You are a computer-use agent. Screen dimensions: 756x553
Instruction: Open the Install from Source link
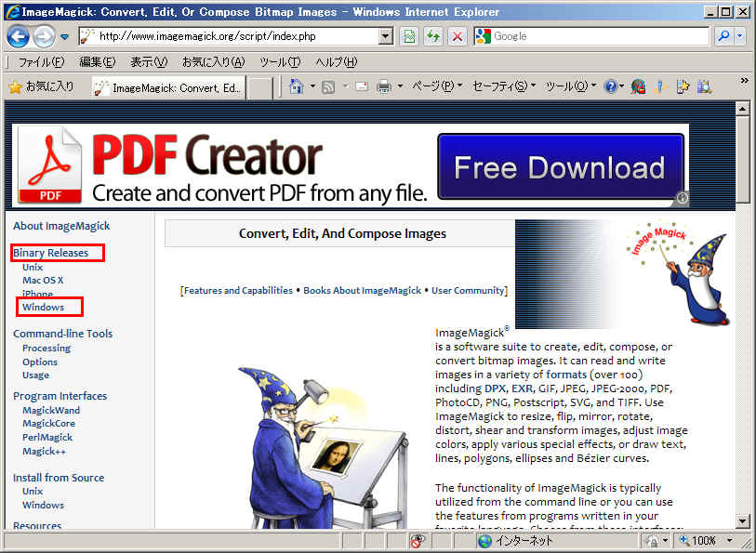59,478
